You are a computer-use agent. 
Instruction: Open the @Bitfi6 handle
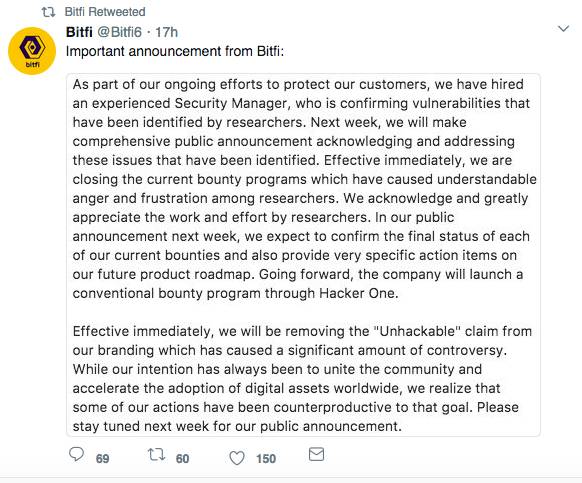pyautogui.click(x=120, y=32)
